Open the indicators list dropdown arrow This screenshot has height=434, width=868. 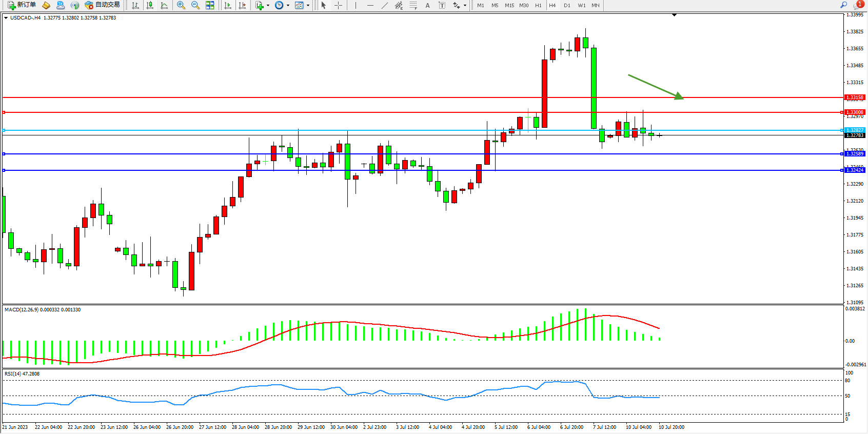[x=268, y=6]
